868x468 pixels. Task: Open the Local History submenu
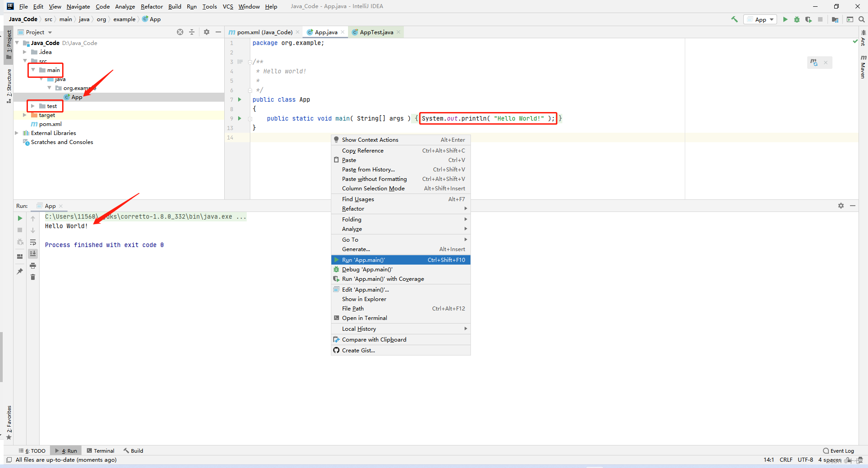401,328
